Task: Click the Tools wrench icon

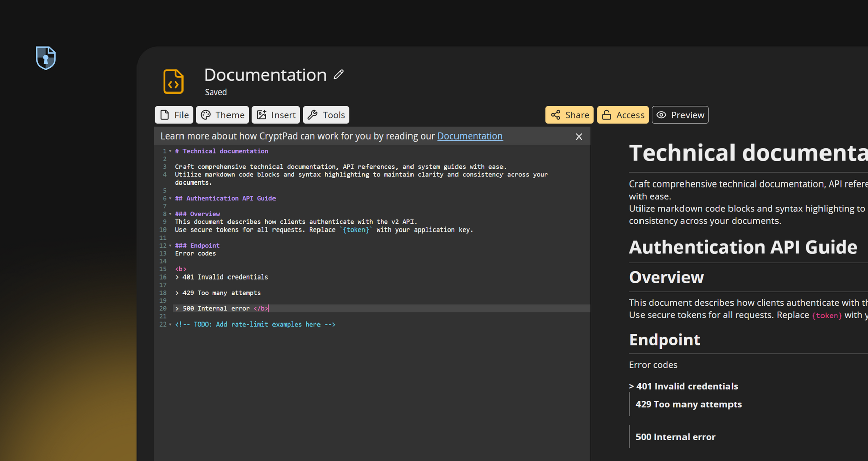Action: point(312,115)
